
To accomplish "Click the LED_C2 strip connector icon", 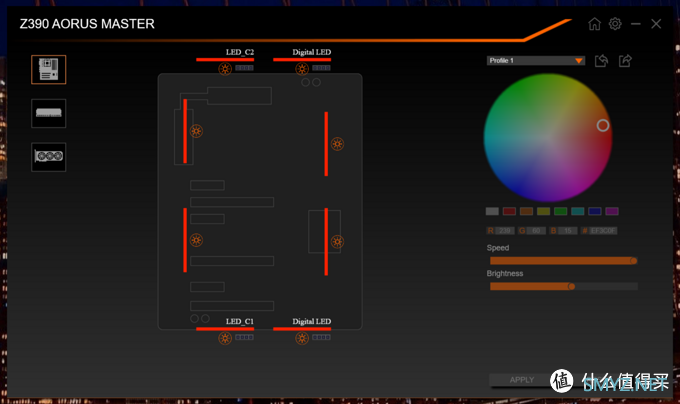I will coord(244,68).
